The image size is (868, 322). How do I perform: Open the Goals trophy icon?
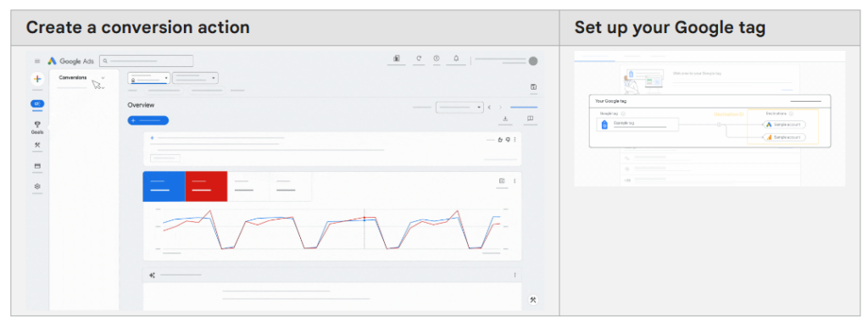click(37, 125)
